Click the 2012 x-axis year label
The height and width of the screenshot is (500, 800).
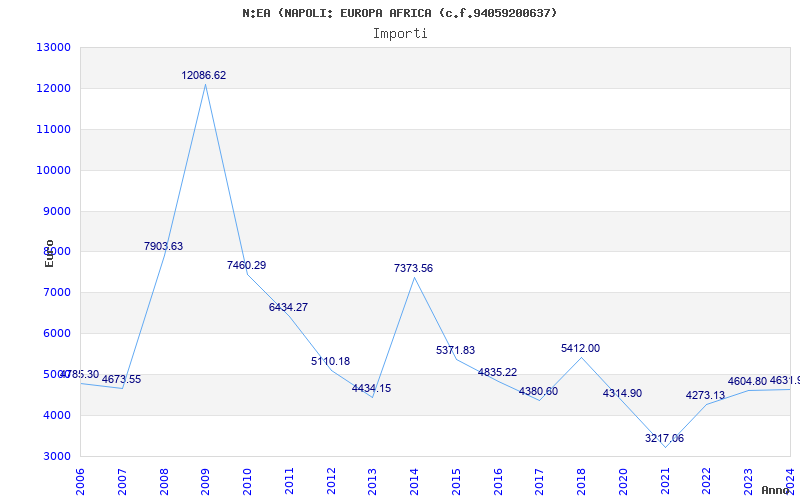click(x=331, y=481)
